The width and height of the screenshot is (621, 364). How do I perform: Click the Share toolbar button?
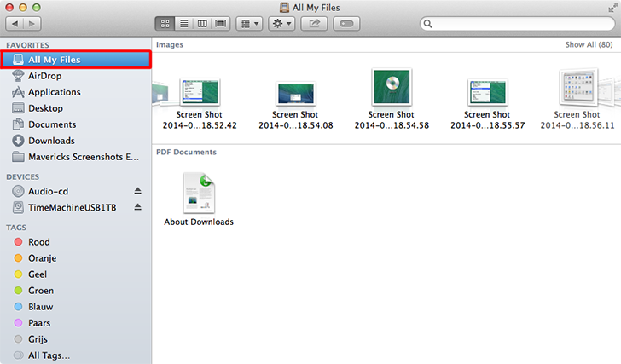tap(314, 24)
